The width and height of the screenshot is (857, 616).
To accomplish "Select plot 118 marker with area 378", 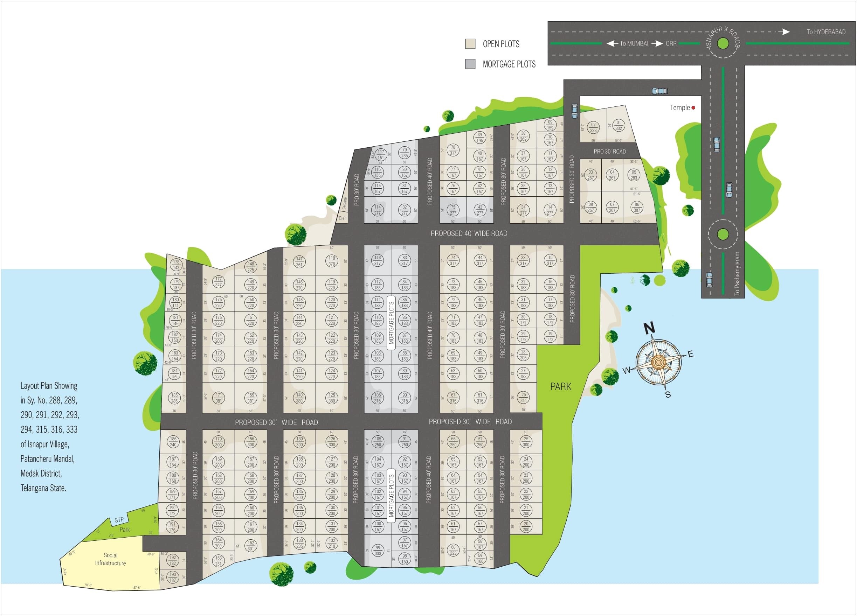I will (332, 261).
